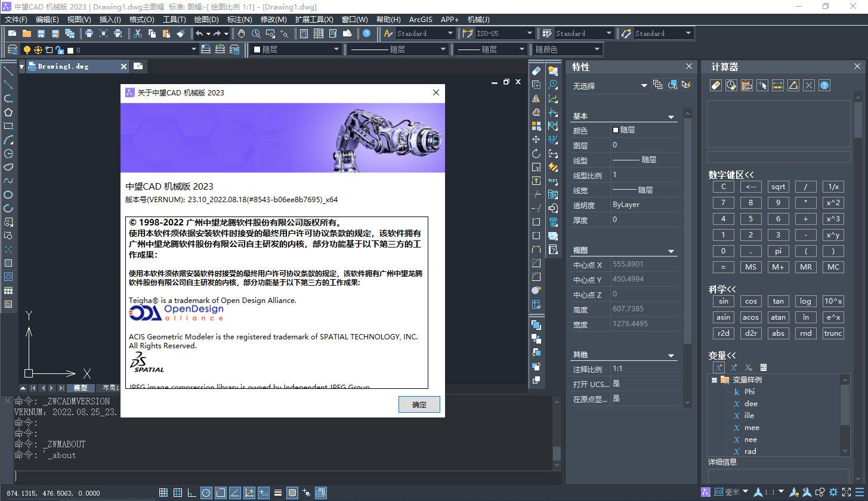Select the Rotate tool in modify toolbar
The image size is (868, 501).
(x=536, y=153)
